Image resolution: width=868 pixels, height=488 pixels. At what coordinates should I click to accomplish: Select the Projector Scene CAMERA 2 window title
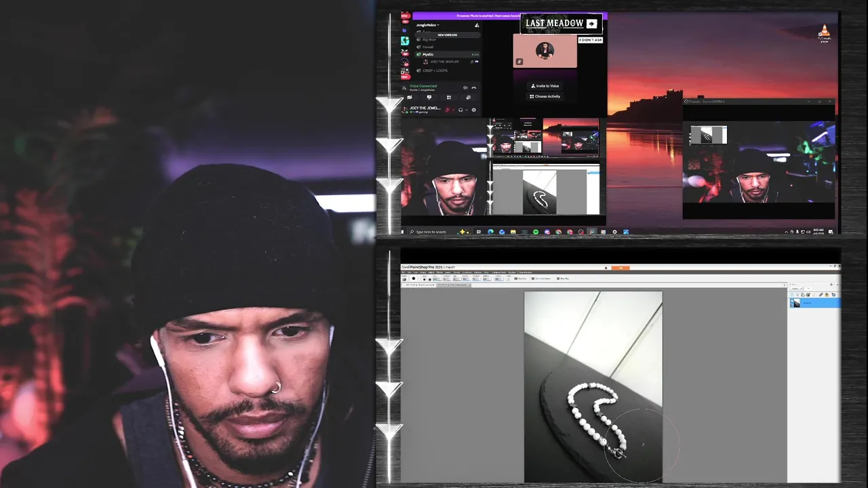[705, 102]
